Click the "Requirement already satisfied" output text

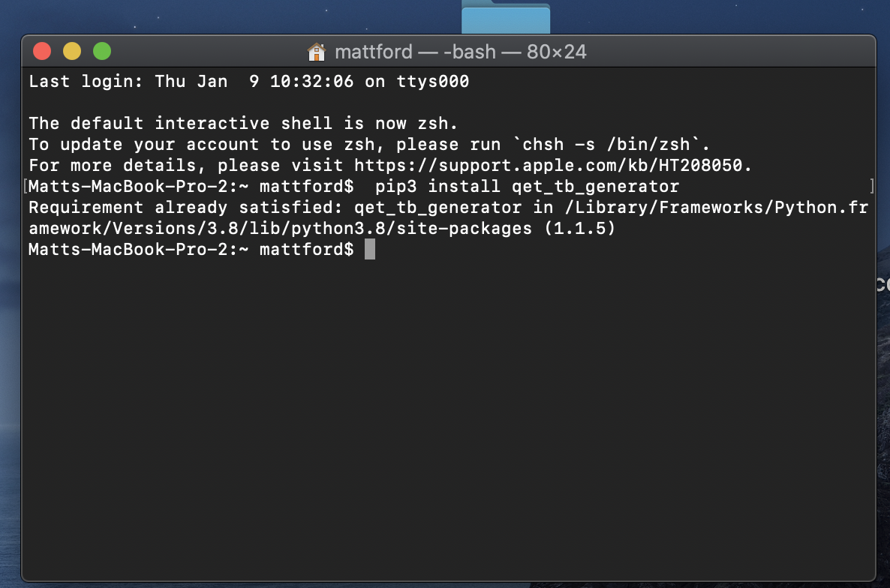tap(180, 208)
